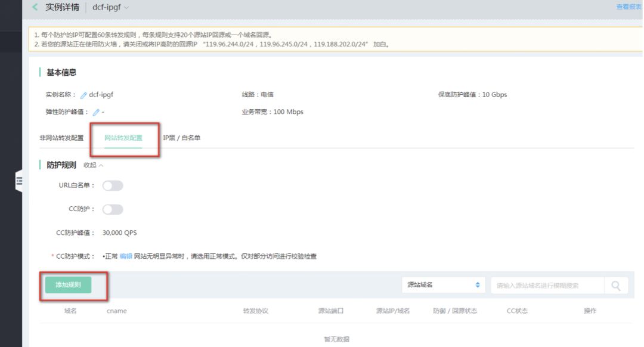Go back using the green arrow icon

[x=35, y=7]
